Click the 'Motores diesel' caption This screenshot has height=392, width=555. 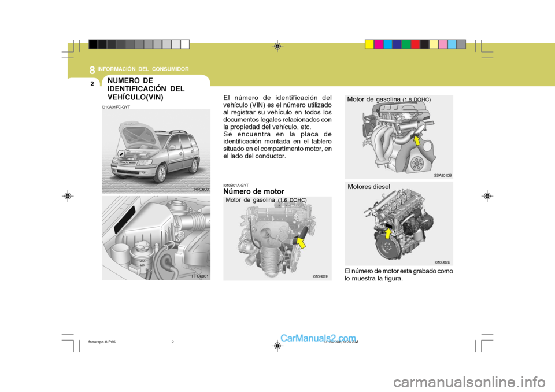pyautogui.click(x=369, y=187)
